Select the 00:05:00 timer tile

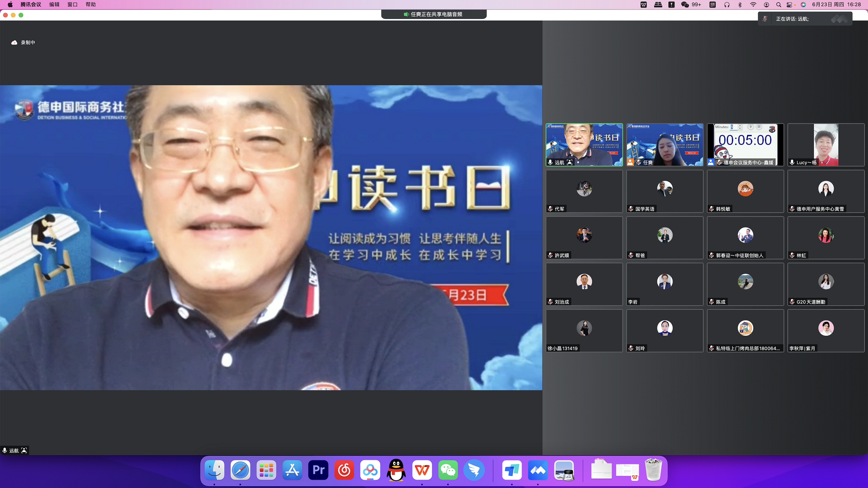745,145
